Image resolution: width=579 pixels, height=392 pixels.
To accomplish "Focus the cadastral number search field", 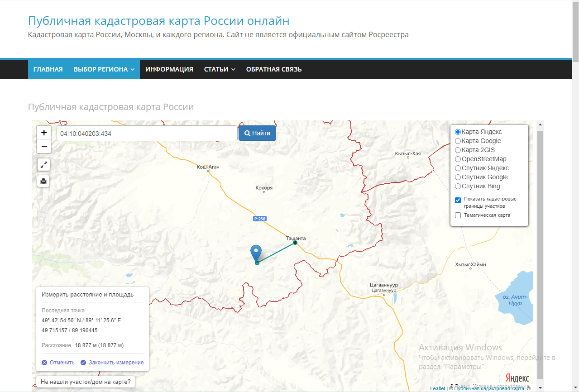I will pyautogui.click(x=147, y=134).
